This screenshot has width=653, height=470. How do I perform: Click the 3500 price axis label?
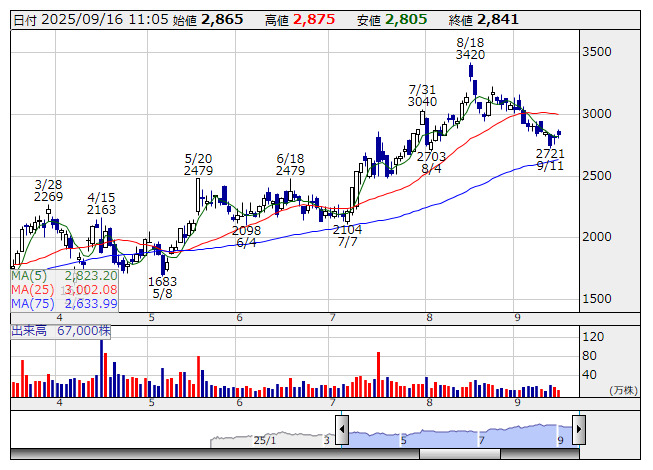click(x=597, y=52)
